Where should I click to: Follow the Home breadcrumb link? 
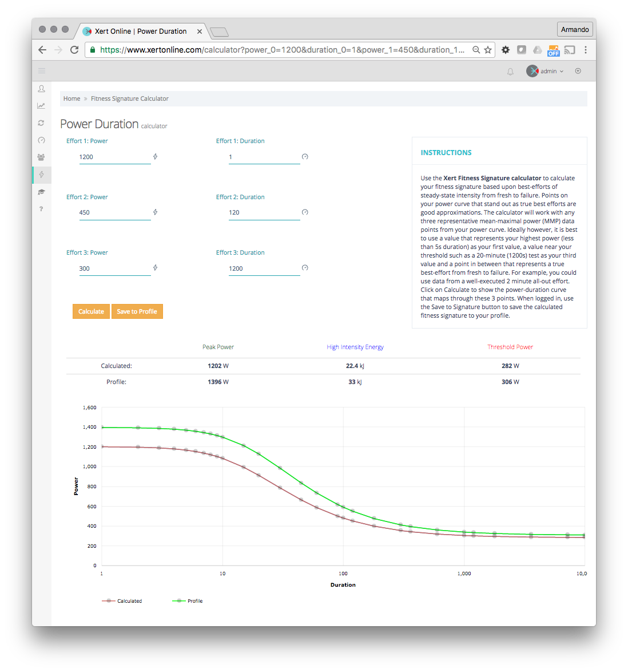71,98
